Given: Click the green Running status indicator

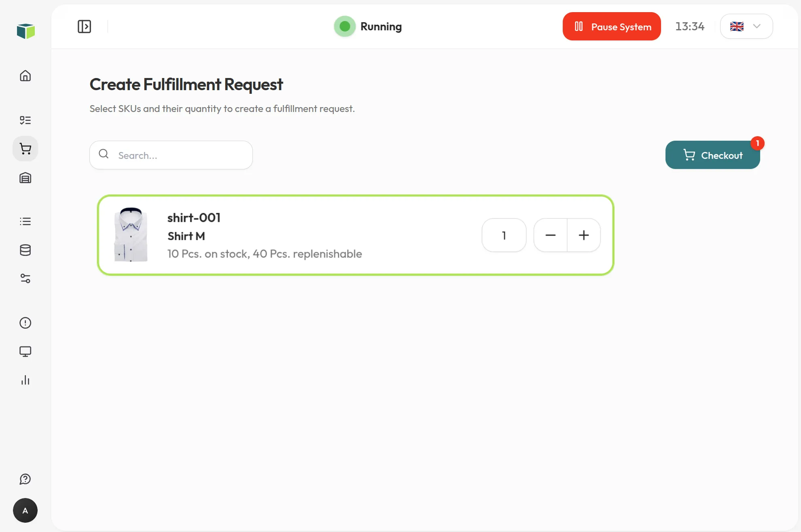Looking at the screenshot, I should [x=345, y=27].
